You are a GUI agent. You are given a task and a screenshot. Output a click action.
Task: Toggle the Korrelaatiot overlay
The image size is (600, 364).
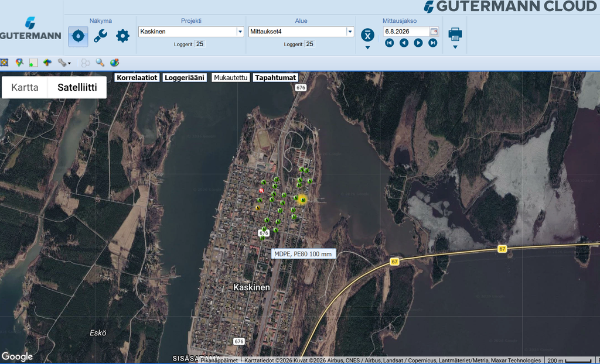(x=137, y=78)
